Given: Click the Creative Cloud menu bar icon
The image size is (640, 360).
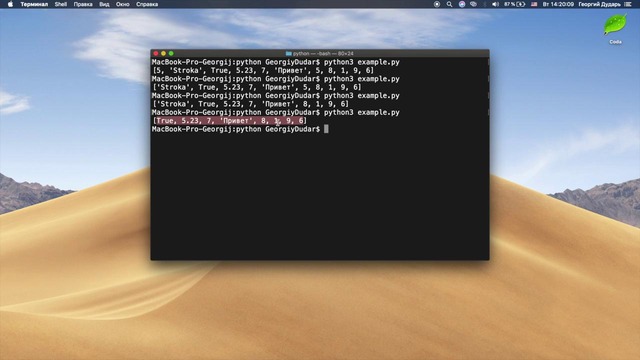Looking at the screenshot, I should point(473,4).
